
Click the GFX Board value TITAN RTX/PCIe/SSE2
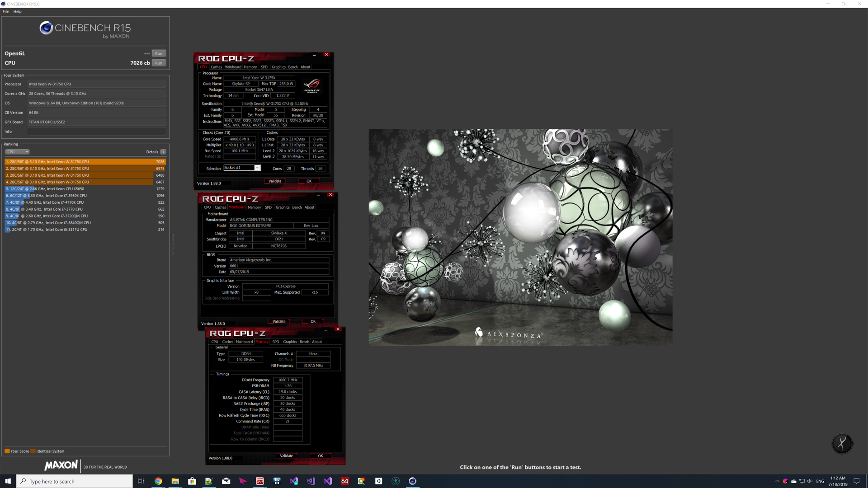pos(97,122)
